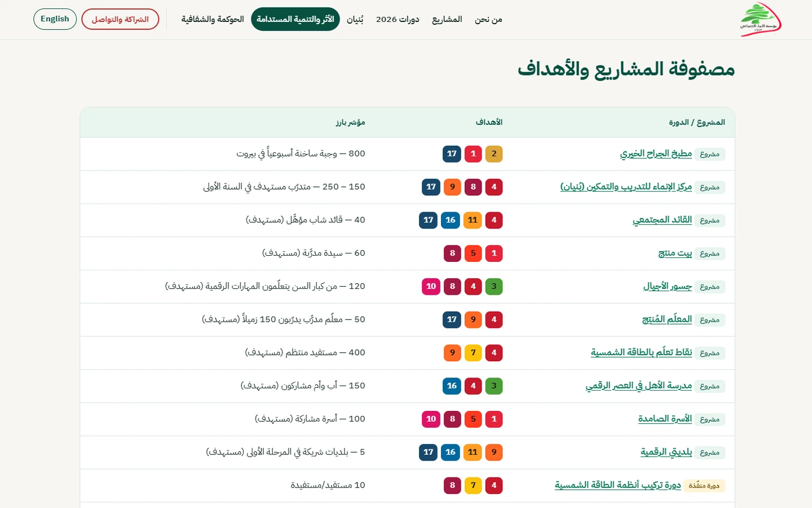Click SDG 1 badge in مطبخ الجراح الخيري row
The image size is (812, 508).
pos(473,154)
